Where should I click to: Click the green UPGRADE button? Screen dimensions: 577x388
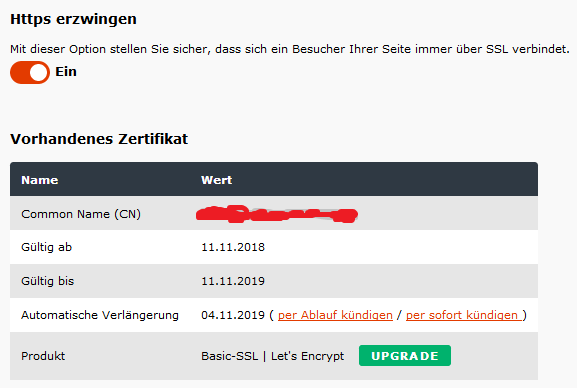point(405,356)
